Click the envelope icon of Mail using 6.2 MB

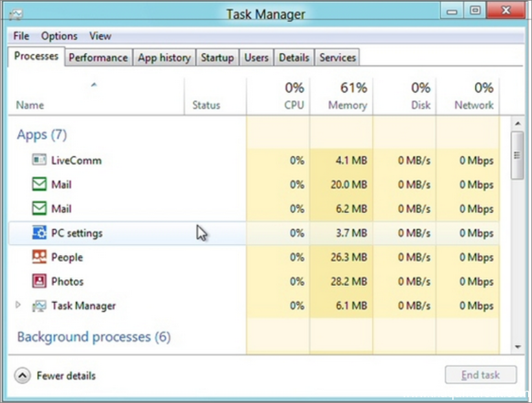tap(39, 208)
